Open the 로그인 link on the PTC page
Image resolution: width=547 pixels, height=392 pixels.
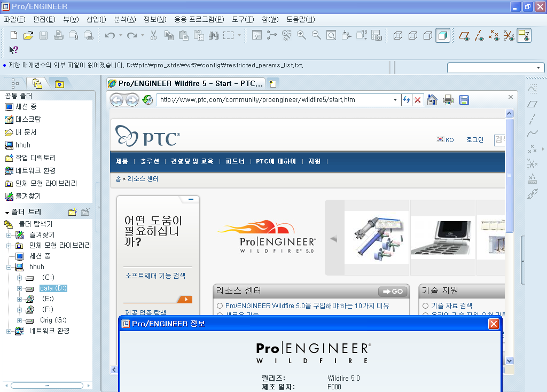pos(475,140)
